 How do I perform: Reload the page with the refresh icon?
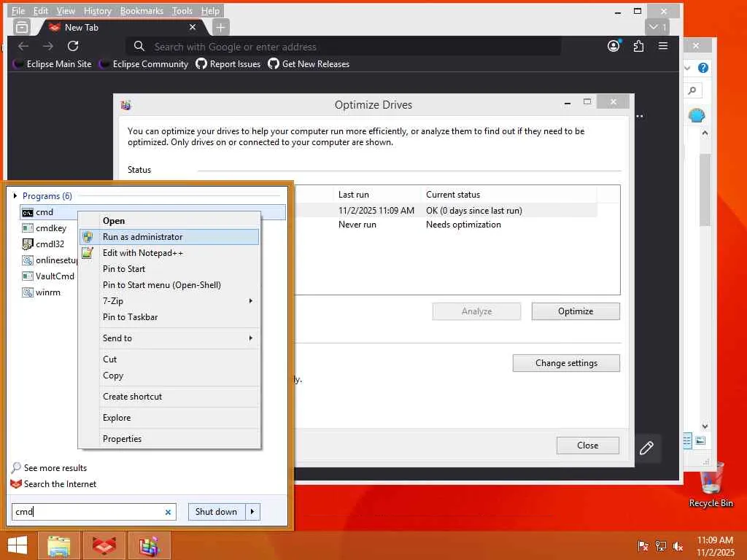pyautogui.click(x=73, y=46)
